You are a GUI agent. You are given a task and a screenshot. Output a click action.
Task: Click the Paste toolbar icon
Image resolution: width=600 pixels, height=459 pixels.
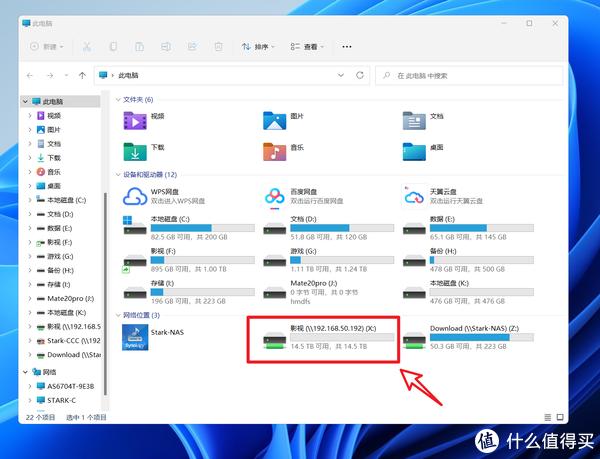tap(139, 47)
